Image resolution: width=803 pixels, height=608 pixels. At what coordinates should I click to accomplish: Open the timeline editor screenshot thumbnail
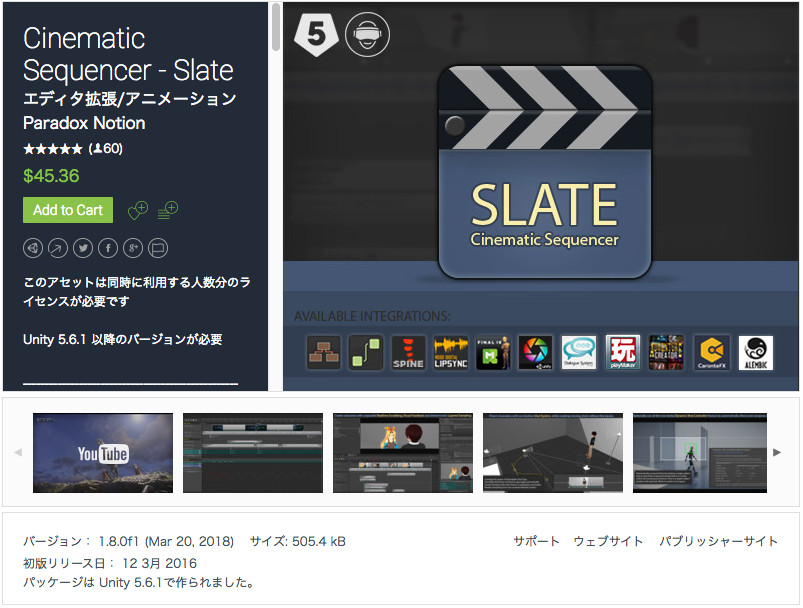click(253, 453)
